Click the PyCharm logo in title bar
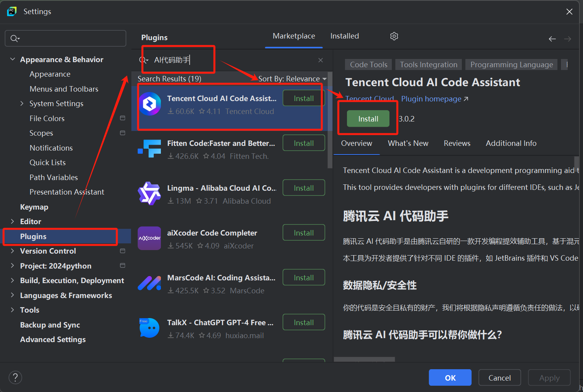 [12, 11]
